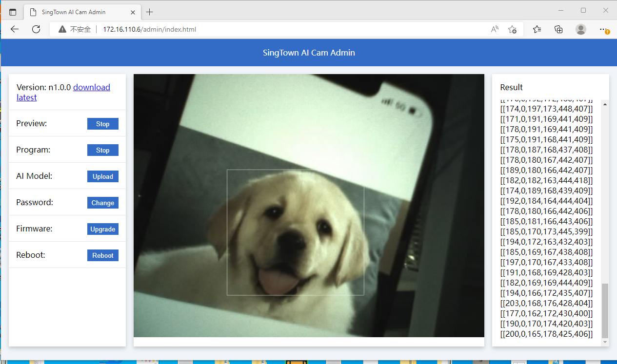Screen dimensions: 617x364
Task: Click the read aloud icon in address bar
Action: click(x=495, y=29)
